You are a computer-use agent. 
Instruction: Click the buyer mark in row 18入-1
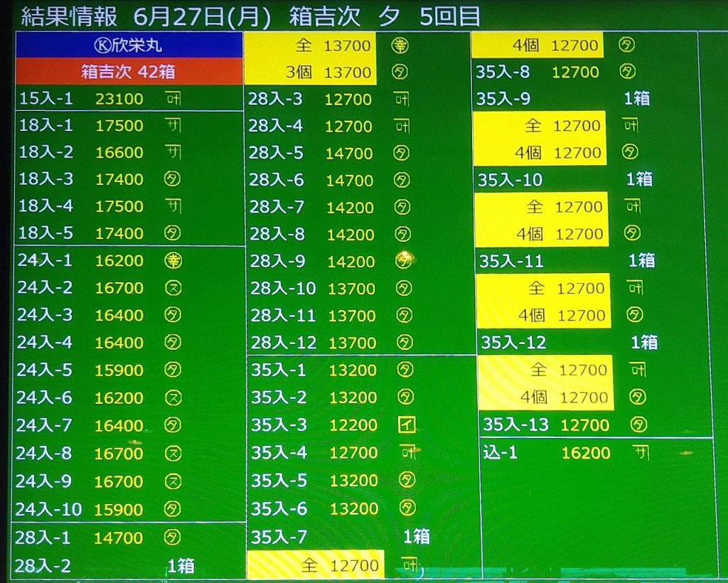173,126
